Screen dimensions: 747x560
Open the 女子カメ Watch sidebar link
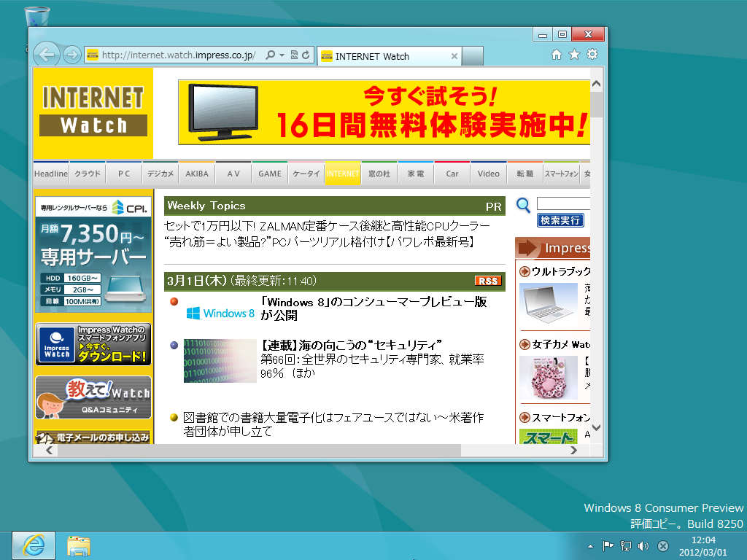[x=560, y=344]
